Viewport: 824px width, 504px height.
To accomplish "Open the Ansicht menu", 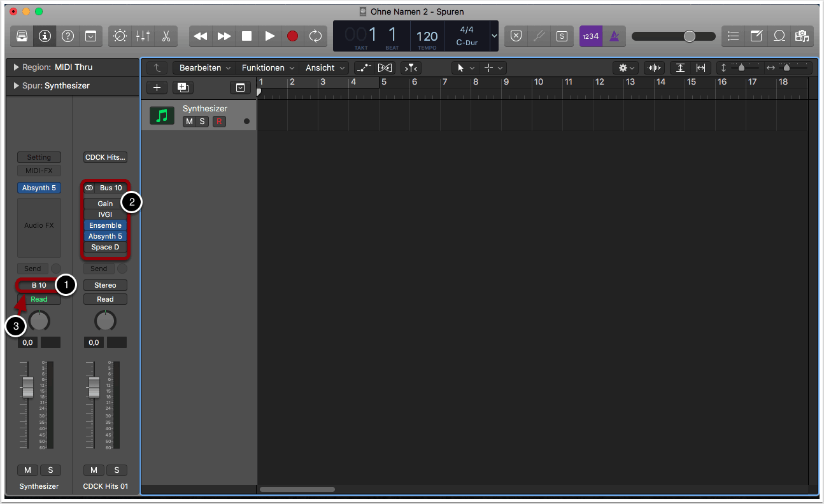I will [325, 67].
